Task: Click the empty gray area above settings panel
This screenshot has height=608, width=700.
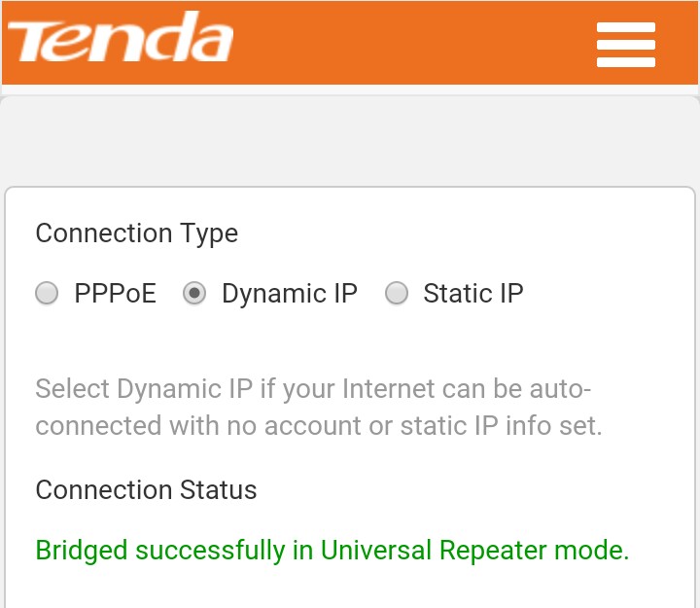Action: [x=350, y=141]
